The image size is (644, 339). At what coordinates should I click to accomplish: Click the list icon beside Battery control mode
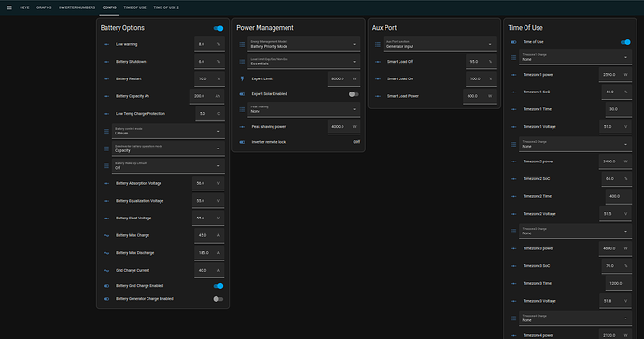106,131
